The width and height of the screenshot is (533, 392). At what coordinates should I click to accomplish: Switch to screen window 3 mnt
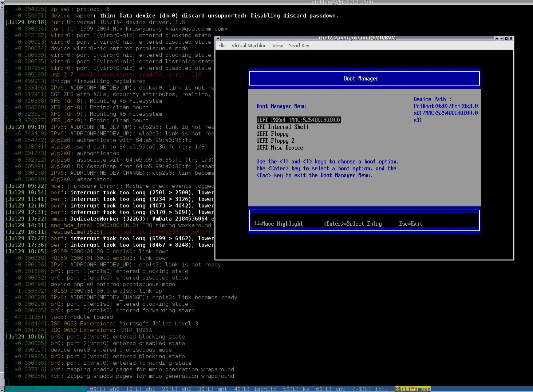[x=213, y=389]
